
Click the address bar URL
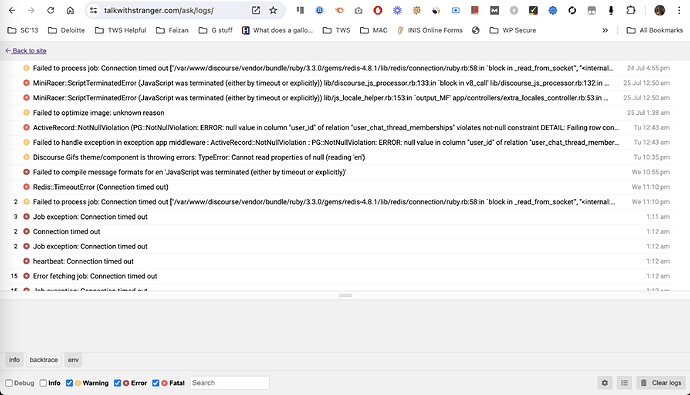point(159,10)
